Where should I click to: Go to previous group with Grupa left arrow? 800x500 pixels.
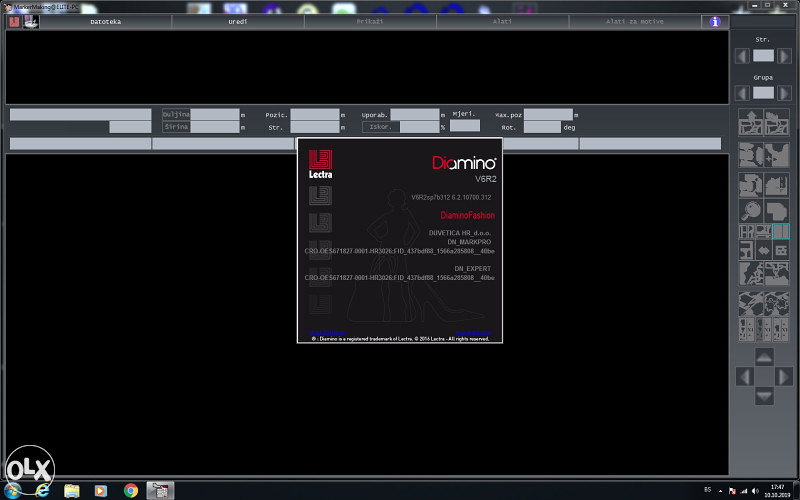click(742, 93)
